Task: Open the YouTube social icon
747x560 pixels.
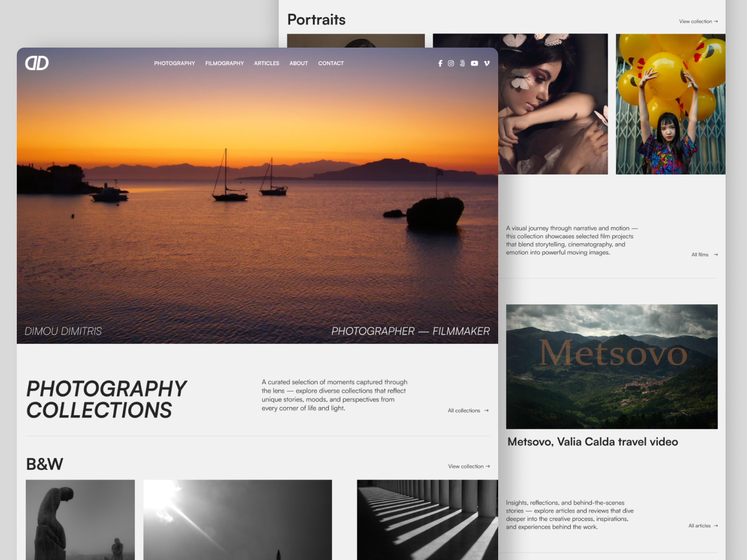Action: (474, 63)
